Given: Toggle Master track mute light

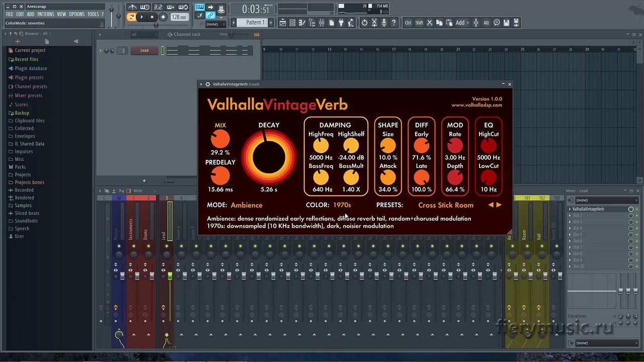Looking at the screenshot, I should point(119,246).
